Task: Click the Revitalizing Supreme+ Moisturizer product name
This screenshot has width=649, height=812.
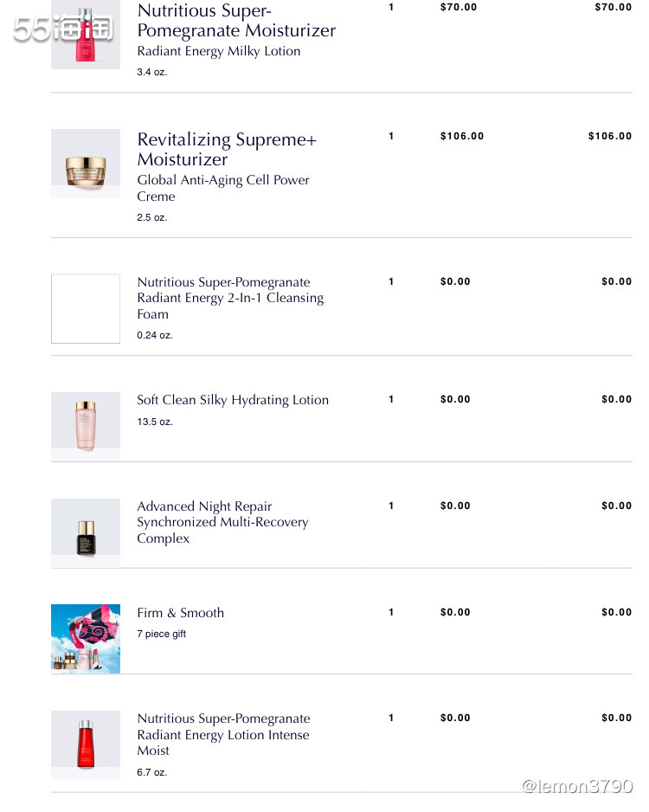Action: tap(227, 149)
